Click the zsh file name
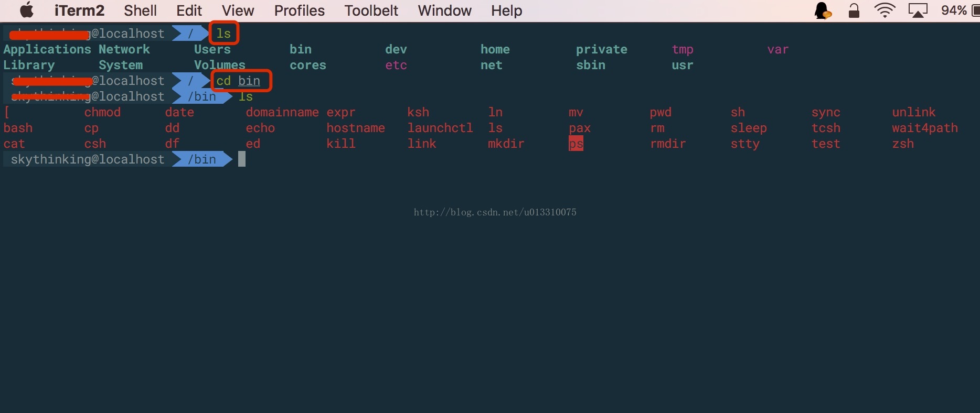The width and height of the screenshot is (980, 413). click(x=903, y=144)
